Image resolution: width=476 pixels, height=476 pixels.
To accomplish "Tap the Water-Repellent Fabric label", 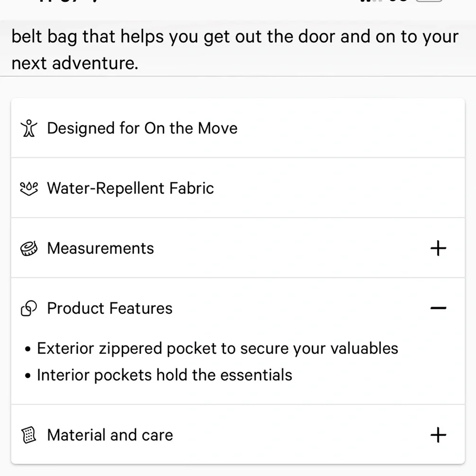I will (x=130, y=188).
